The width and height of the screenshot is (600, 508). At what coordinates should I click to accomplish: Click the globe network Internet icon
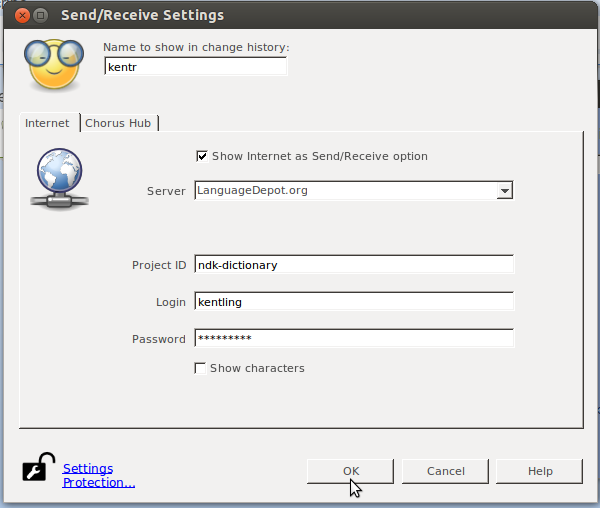(x=59, y=179)
